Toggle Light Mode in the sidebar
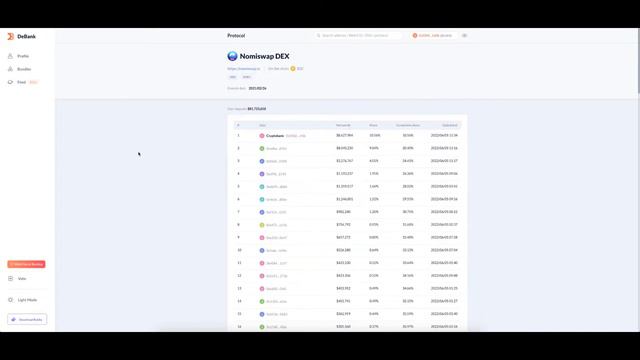Viewport: 640px width, 360px height. [x=27, y=300]
